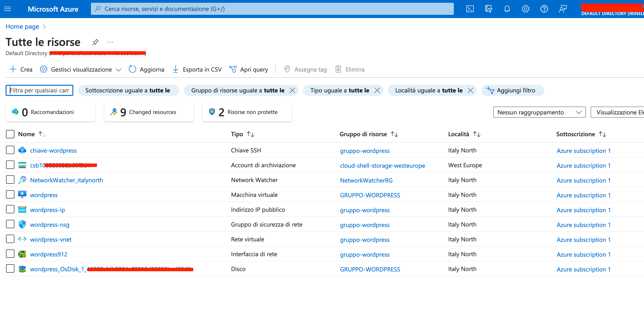Screen dimensions: 644x309
Task: Click the wordpress-ip public IP icon
Action: (x=22, y=209)
